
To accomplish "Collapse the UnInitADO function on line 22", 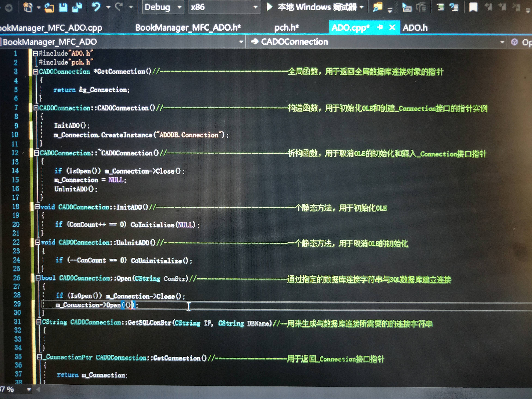I will (x=38, y=242).
